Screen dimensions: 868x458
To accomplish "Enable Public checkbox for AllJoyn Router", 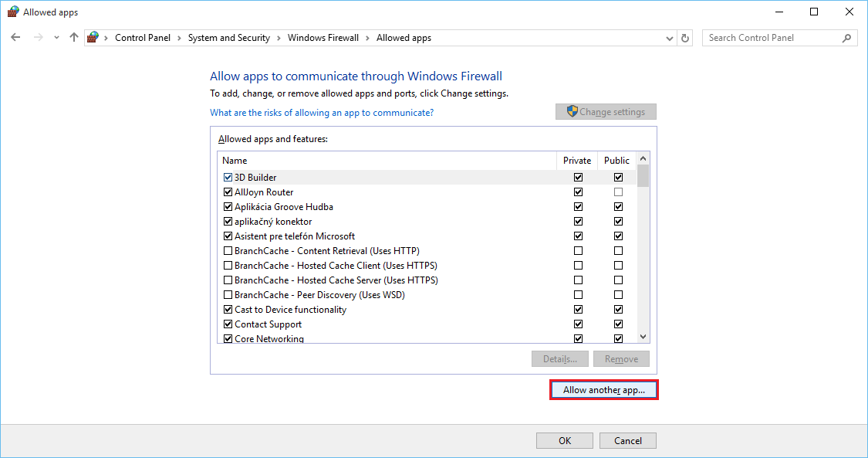I will coord(618,192).
